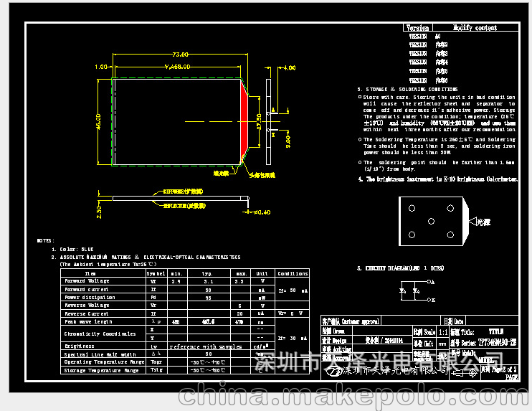
Task: Click the -30℃~+70℃ operating range cell
Action: pyautogui.click(x=208, y=362)
